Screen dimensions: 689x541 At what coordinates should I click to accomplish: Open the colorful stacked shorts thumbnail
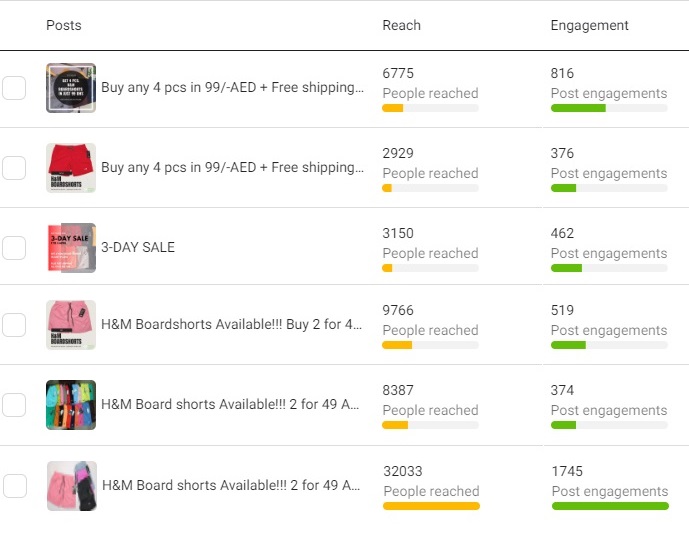pyautogui.click(x=71, y=405)
